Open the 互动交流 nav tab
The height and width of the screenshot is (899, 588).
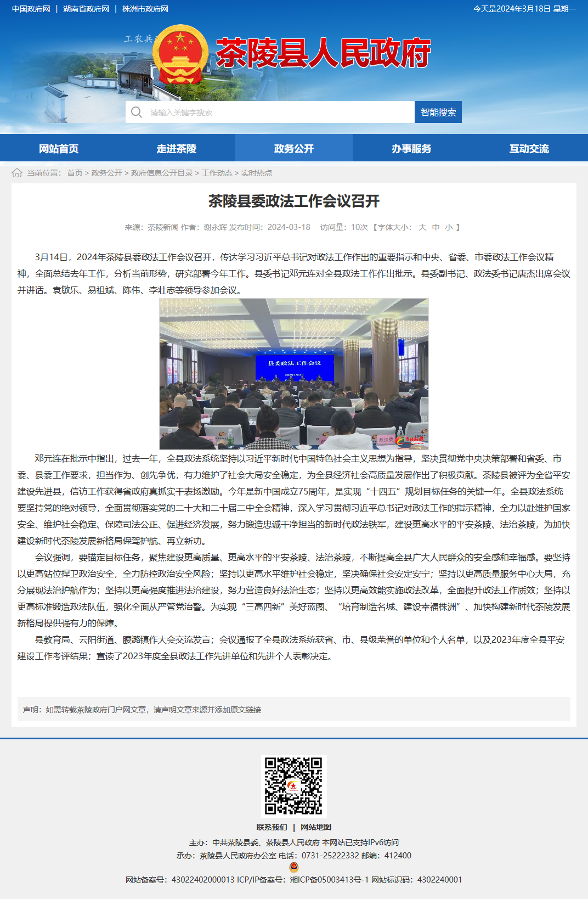coord(529,148)
